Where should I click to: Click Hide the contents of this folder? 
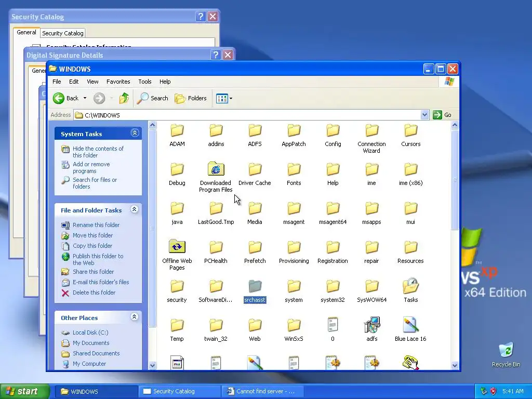pyautogui.click(x=98, y=152)
